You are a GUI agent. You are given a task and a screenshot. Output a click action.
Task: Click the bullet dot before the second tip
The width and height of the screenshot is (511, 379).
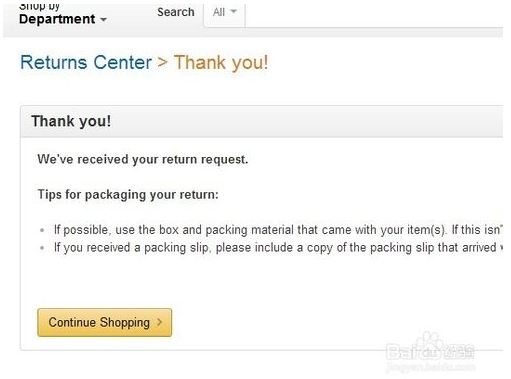[42, 248]
